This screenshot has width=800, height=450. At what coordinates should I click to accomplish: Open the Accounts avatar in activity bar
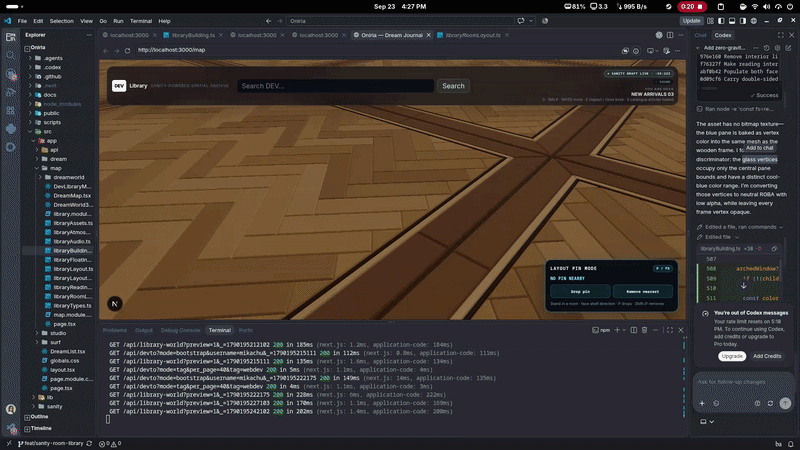(10, 409)
